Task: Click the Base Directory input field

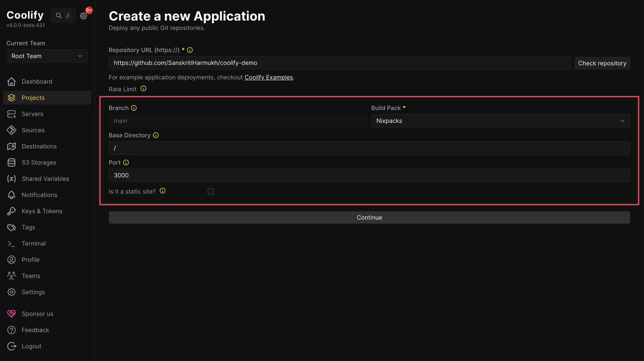Action: (x=369, y=148)
